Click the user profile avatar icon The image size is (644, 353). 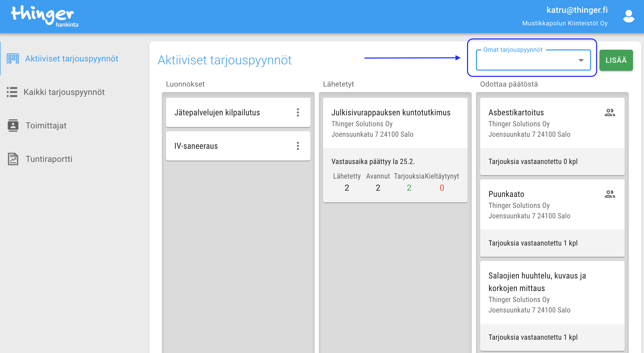[629, 16]
